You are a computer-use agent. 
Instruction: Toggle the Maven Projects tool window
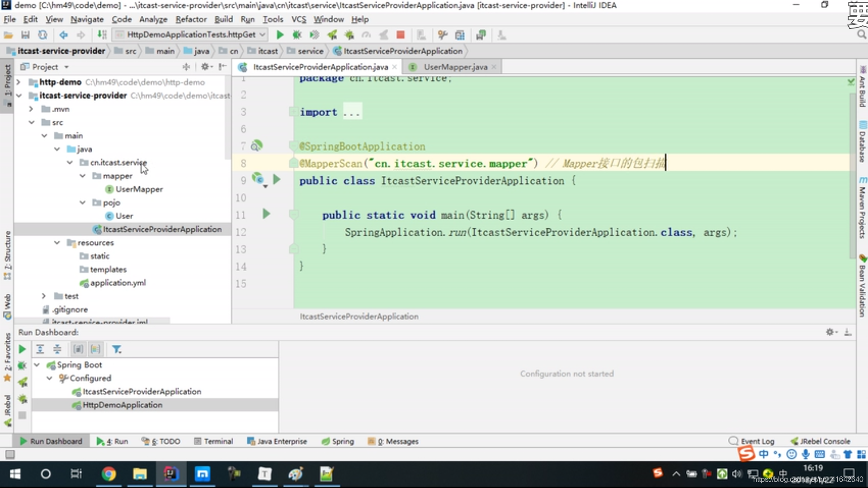click(x=862, y=208)
